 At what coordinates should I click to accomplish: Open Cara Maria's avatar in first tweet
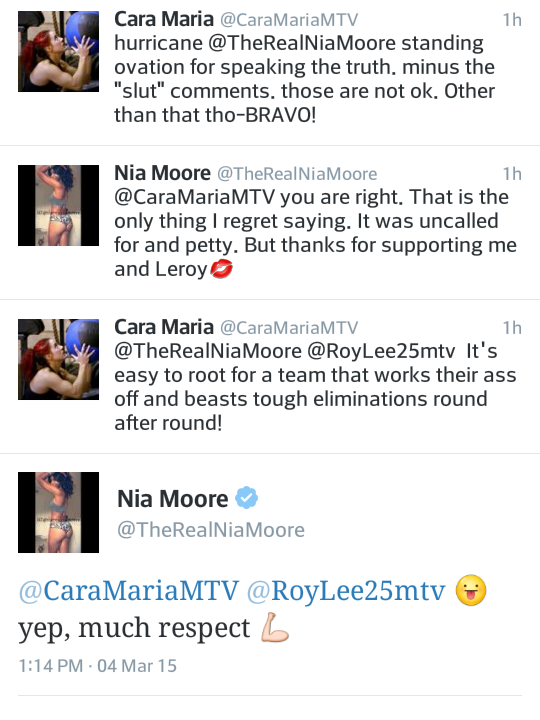pyautogui.click(x=58, y=51)
